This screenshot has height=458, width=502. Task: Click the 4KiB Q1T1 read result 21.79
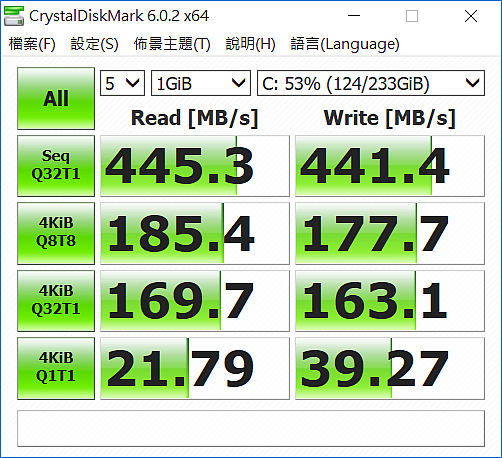tap(195, 368)
